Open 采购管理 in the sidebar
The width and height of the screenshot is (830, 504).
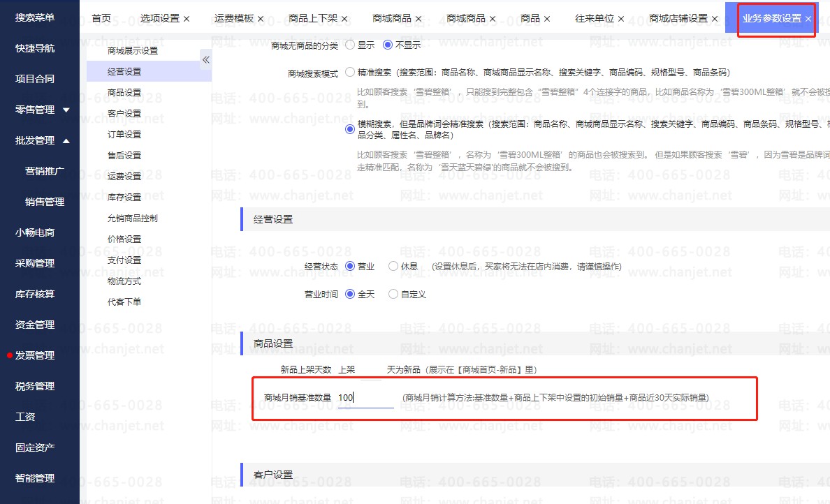click(35, 263)
